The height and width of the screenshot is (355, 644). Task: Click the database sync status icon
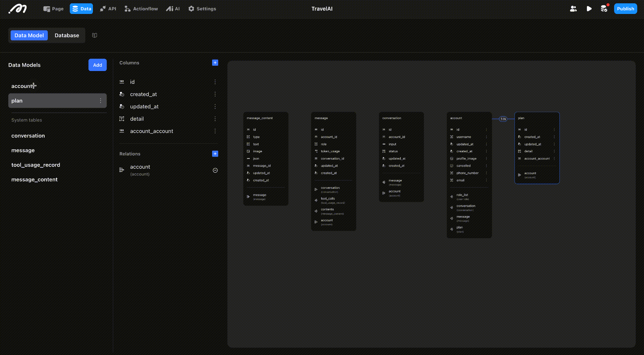click(x=604, y=9)
